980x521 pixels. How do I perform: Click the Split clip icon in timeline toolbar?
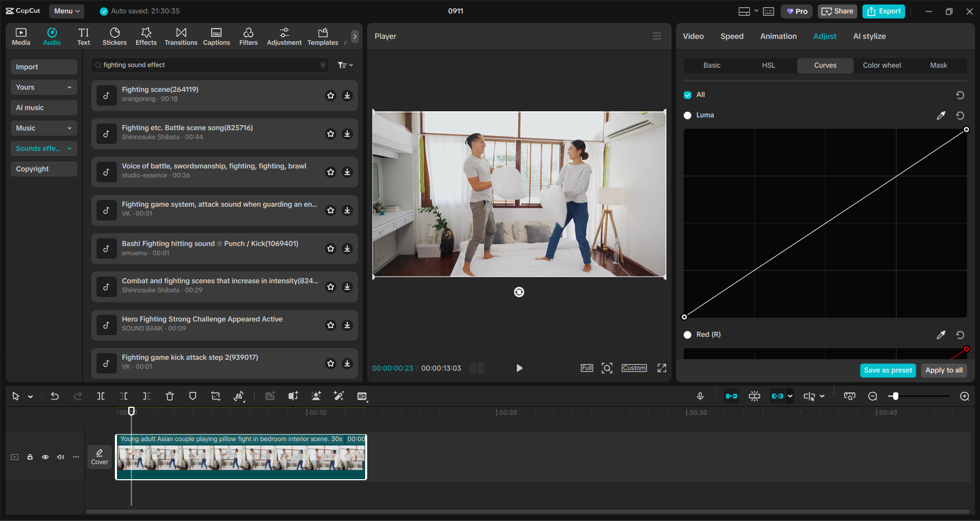click(101, 396)
